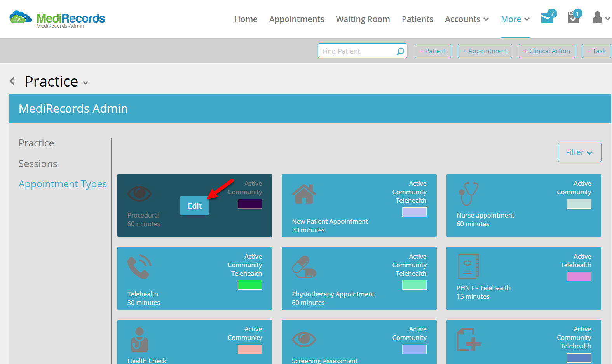
Task: Click the '30 minutes' text on Telehealth card
Action: (x=144, y=303)
